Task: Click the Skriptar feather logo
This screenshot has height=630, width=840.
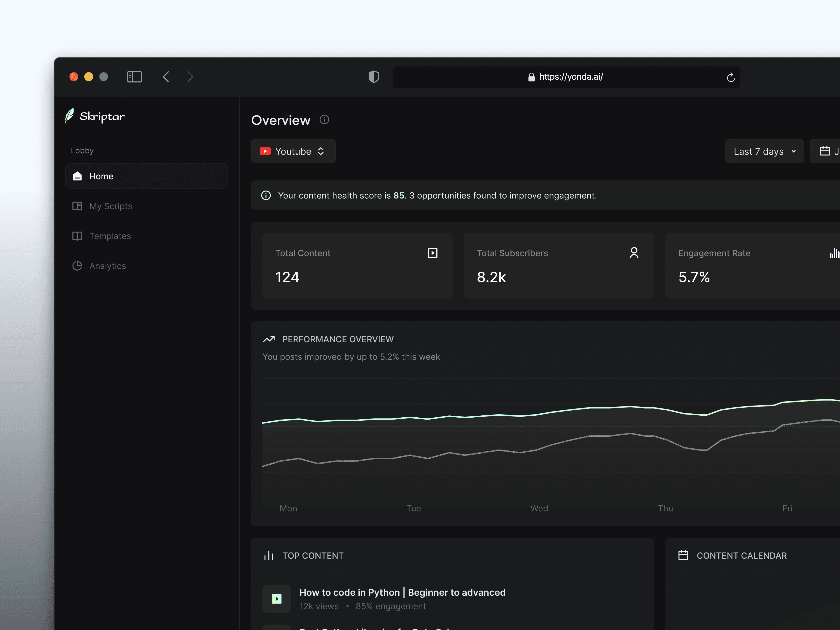Action: click(70, 115)
